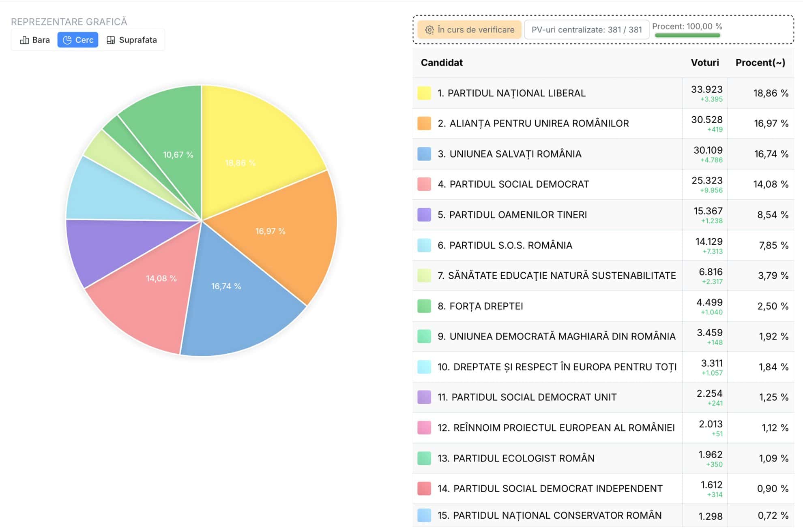Click PV-uri centralizate 381 / 381 box

pyautogui.click(x=586, y=30)
